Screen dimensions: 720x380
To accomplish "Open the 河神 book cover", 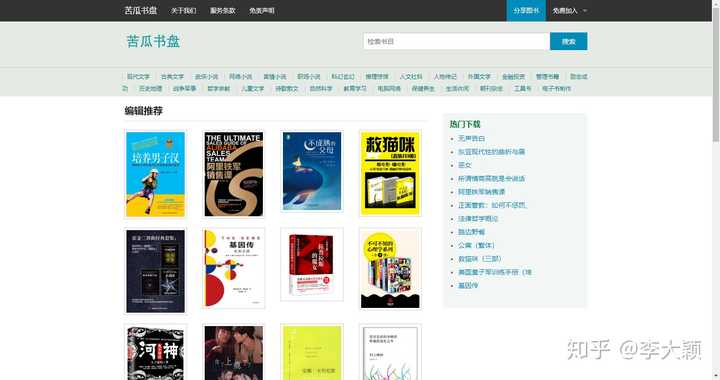I will click(x=156, y=352).
